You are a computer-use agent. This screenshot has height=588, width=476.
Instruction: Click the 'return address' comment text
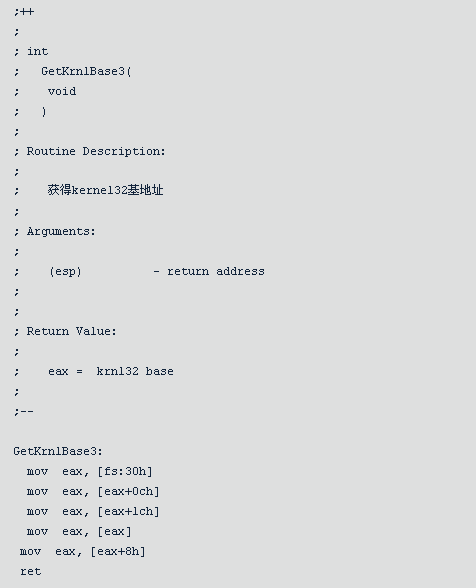[x=216, y=272]
